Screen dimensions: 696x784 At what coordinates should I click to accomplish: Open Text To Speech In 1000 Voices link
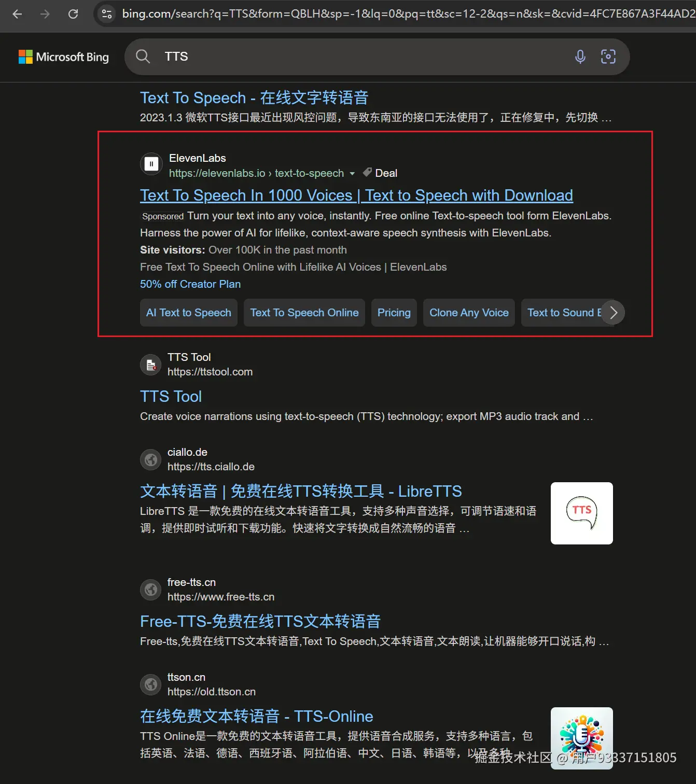[356, 195]
